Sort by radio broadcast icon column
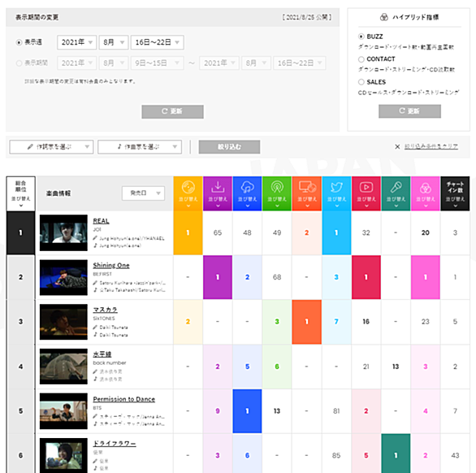476x473 pixels. pos(277,193)
